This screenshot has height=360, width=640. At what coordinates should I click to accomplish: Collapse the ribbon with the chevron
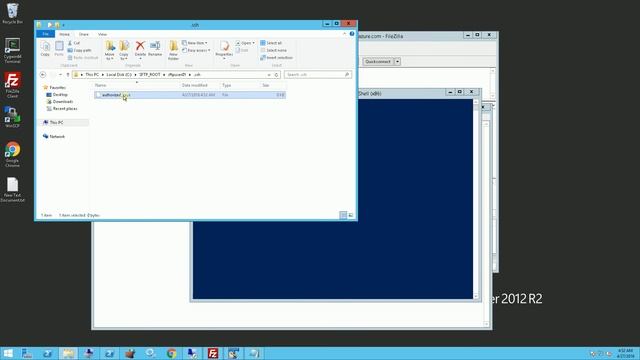[344, 34]
